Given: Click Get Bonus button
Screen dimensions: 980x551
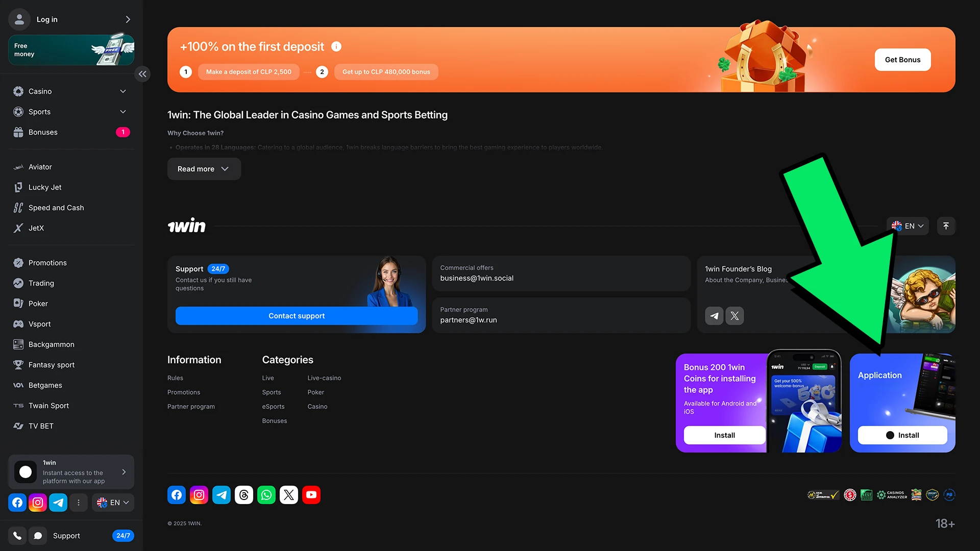Looking at the screenshot, I should [x=902, y=60].
